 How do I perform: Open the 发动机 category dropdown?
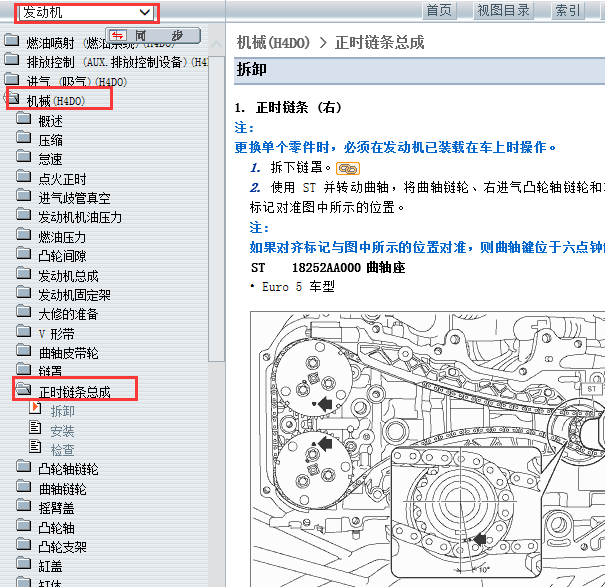(x=87, y=13)
